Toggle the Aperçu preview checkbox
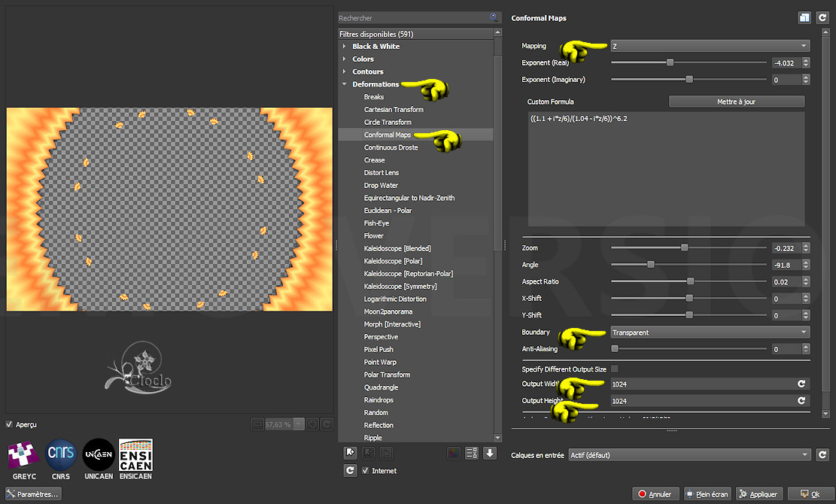 (10, 424)
